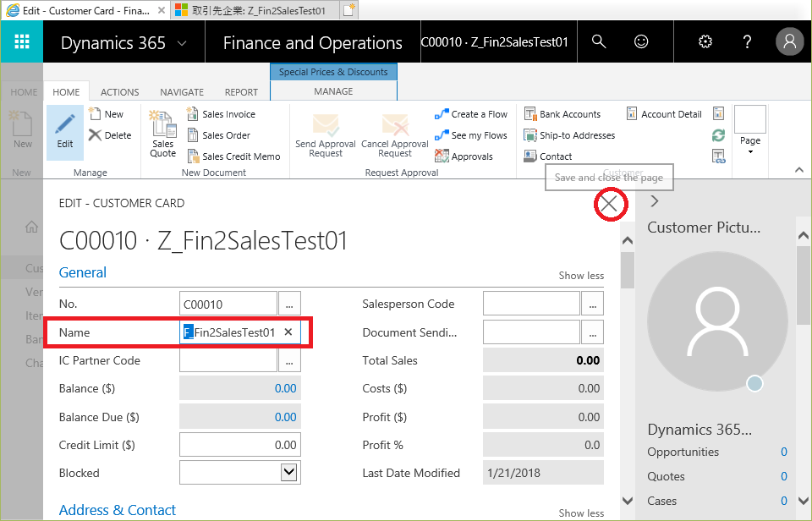Click Delete in the Manage group
The height and width of the screenshot is (521, 812).
(x=110, y=135)
